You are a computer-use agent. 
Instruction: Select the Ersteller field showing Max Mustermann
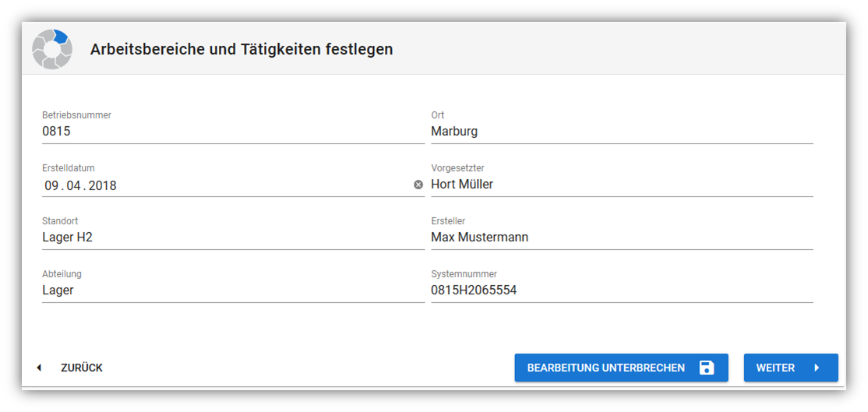[x=621, y=238]
